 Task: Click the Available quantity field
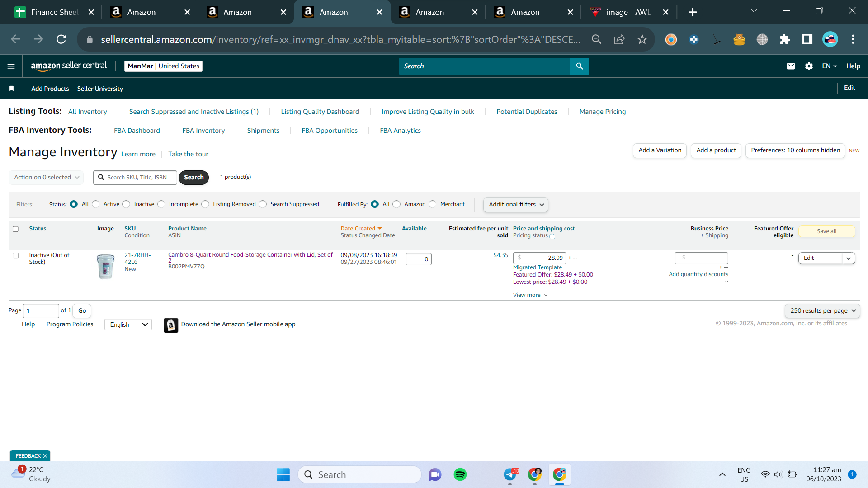(x=419, y=259)
